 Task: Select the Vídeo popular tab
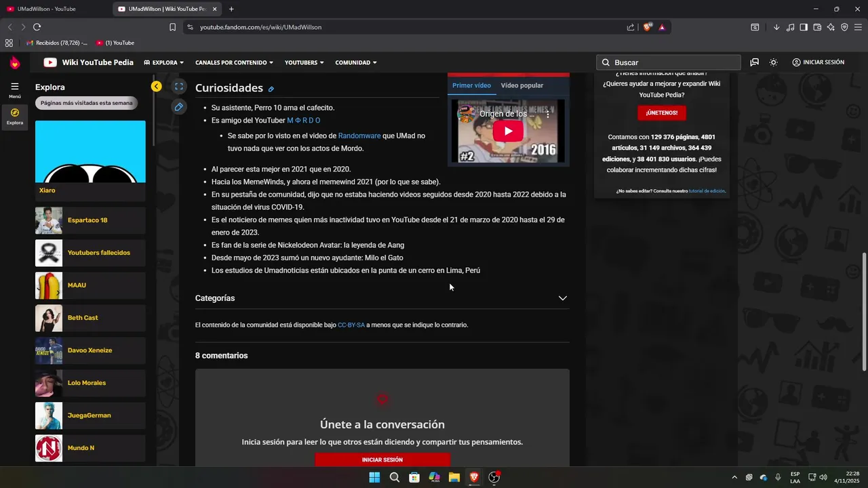[522, 85]
